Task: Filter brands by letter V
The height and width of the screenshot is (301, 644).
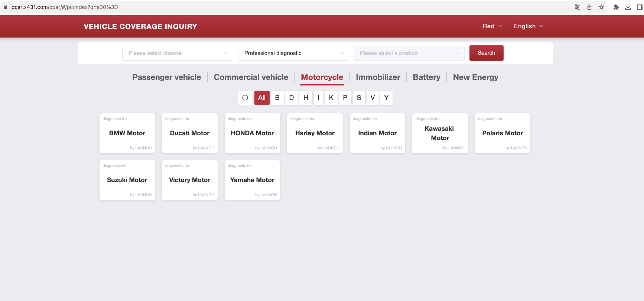Action: coord(373,98)
